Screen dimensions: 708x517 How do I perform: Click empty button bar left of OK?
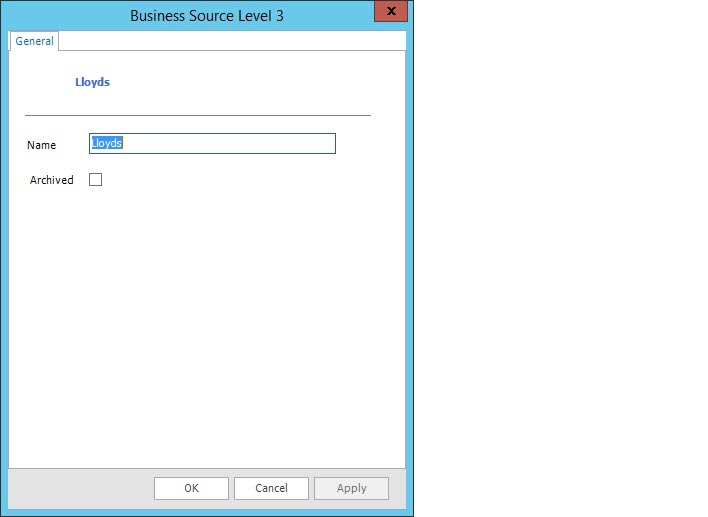[80, 488]
